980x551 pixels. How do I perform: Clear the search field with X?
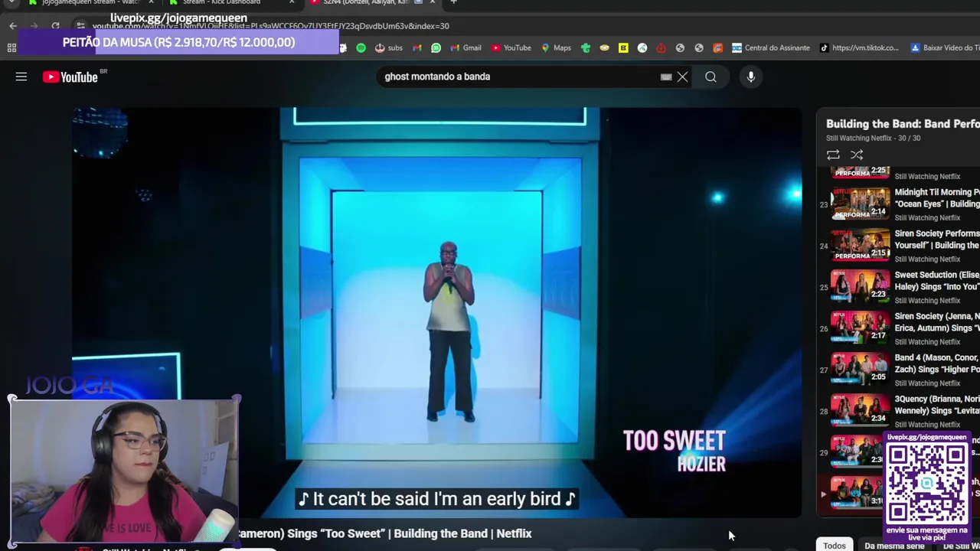(682, 77)
